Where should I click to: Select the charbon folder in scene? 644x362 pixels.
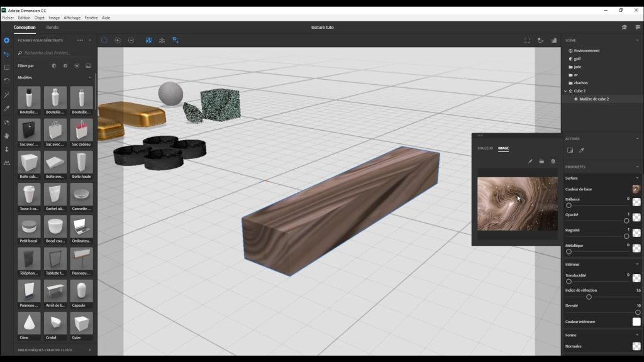pos(580,83)
